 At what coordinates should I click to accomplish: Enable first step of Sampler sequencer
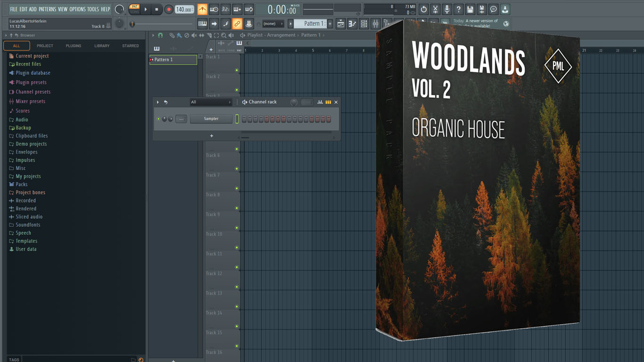[x=244, y=119]
